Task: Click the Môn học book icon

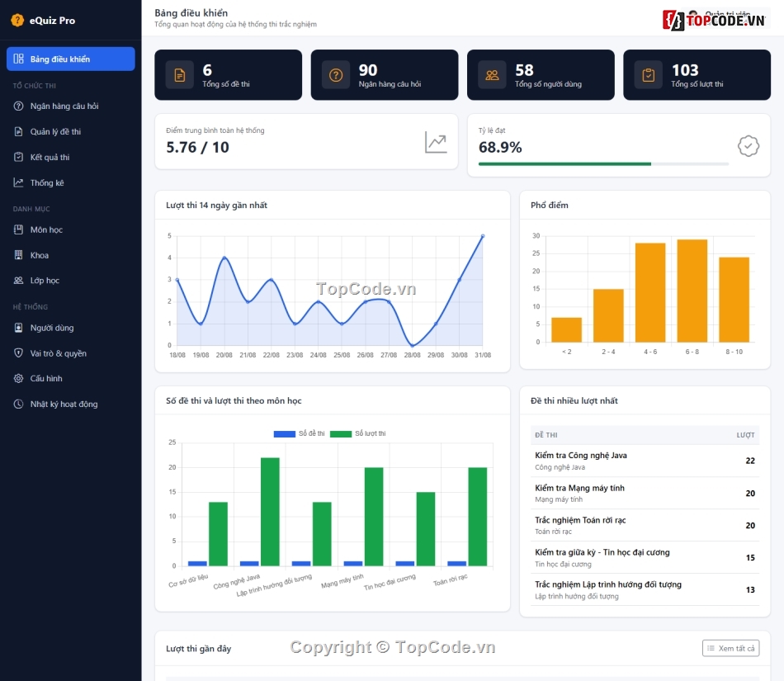Action: pyautogui.click(x=18, y=229)
